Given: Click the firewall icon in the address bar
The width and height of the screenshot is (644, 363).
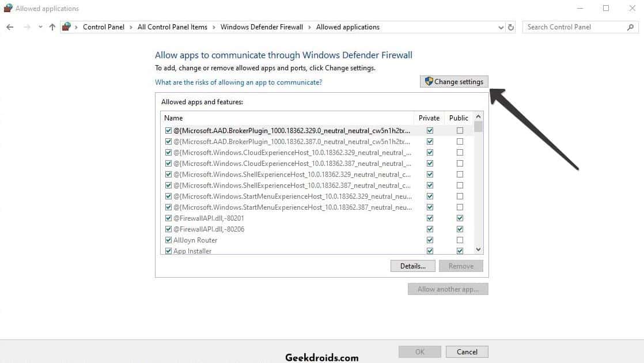Looking at the screenshot, I should pos(66,27).
